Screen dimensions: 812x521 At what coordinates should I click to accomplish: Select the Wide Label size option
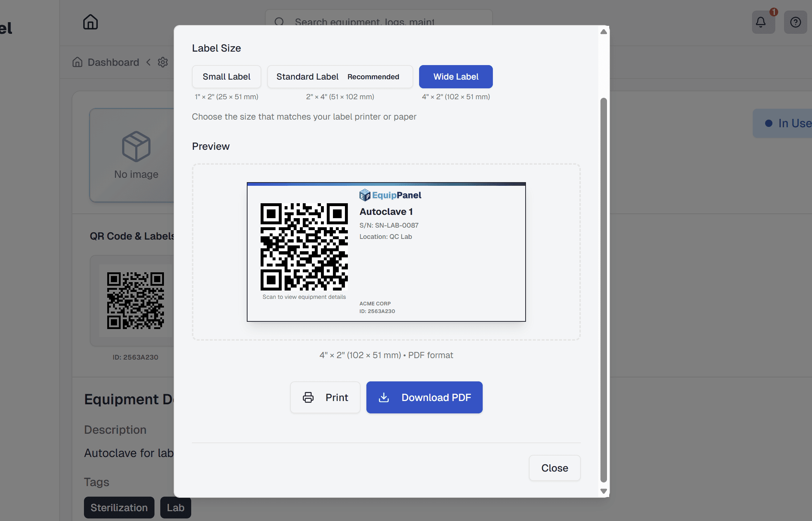(455, 77)
